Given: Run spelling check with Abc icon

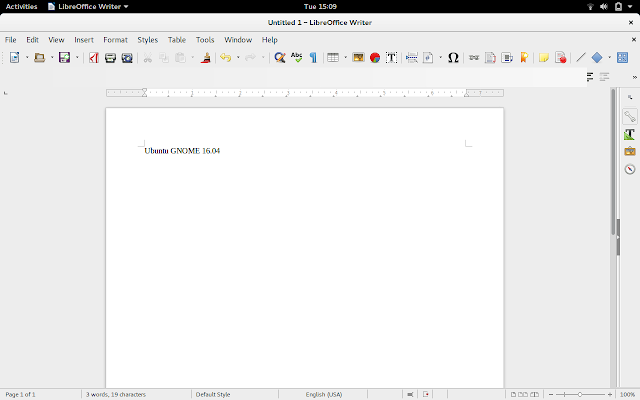Looking at the screenshot, I should [x=297, y=58].
